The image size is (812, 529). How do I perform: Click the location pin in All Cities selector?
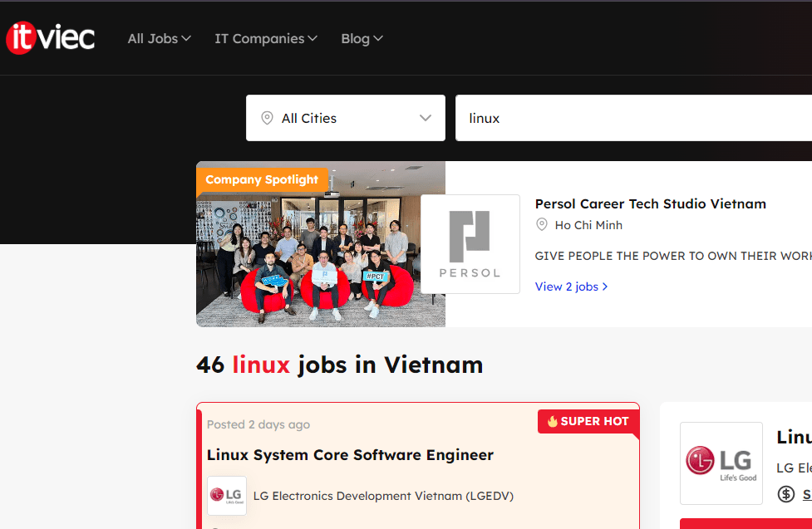(267, 118)
